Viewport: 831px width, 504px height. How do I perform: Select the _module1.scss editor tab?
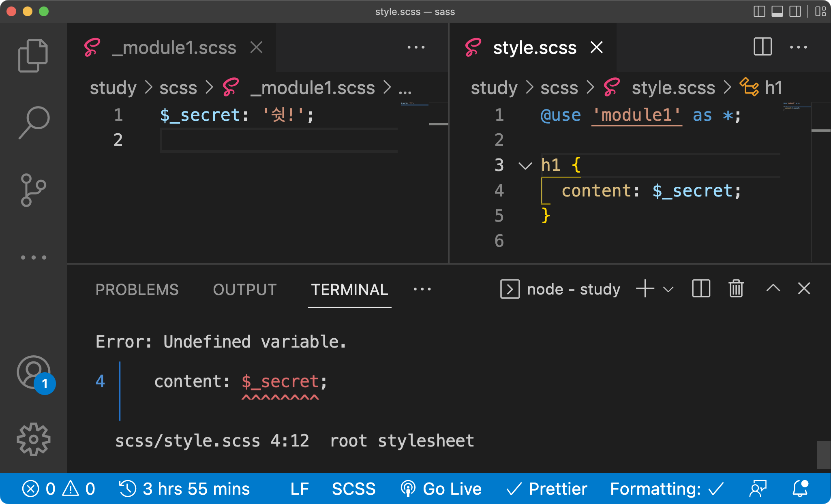click(x=173, y=48)
